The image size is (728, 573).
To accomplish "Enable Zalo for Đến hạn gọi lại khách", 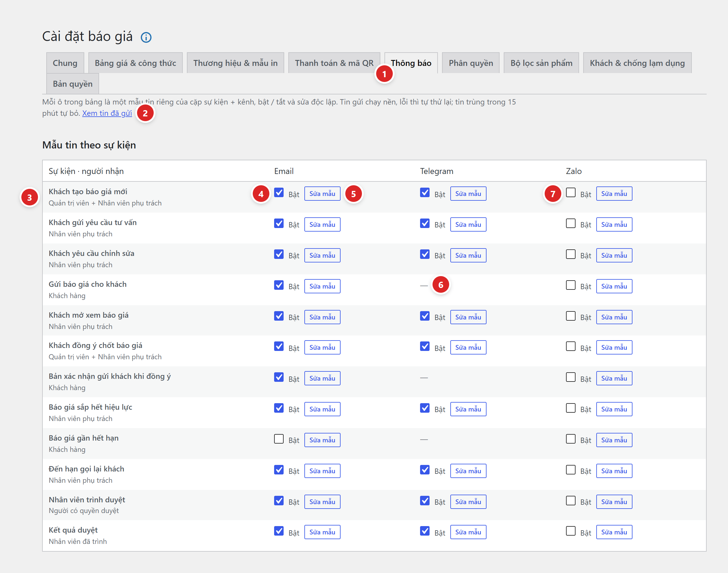I will [570, 470].
